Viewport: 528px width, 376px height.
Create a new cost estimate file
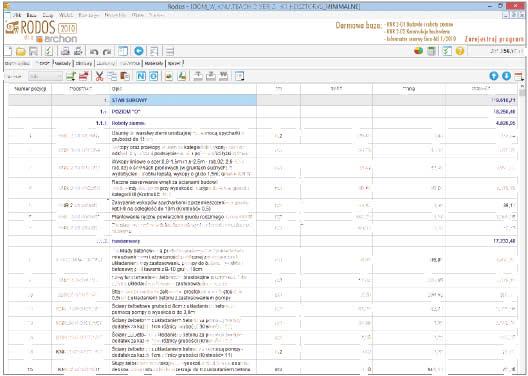[x=8, y=51]
